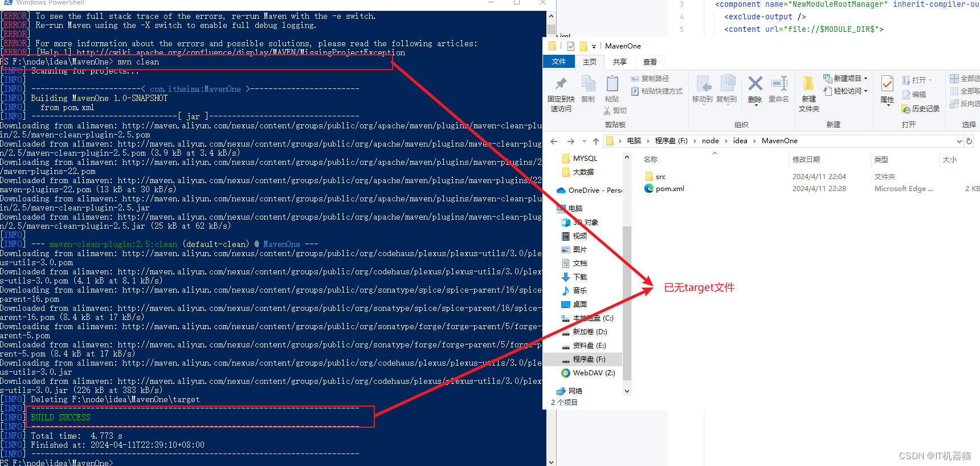Click 复制路径 (Copy path) in ribbon
This screenshot has width=980, height=466.
650,79
